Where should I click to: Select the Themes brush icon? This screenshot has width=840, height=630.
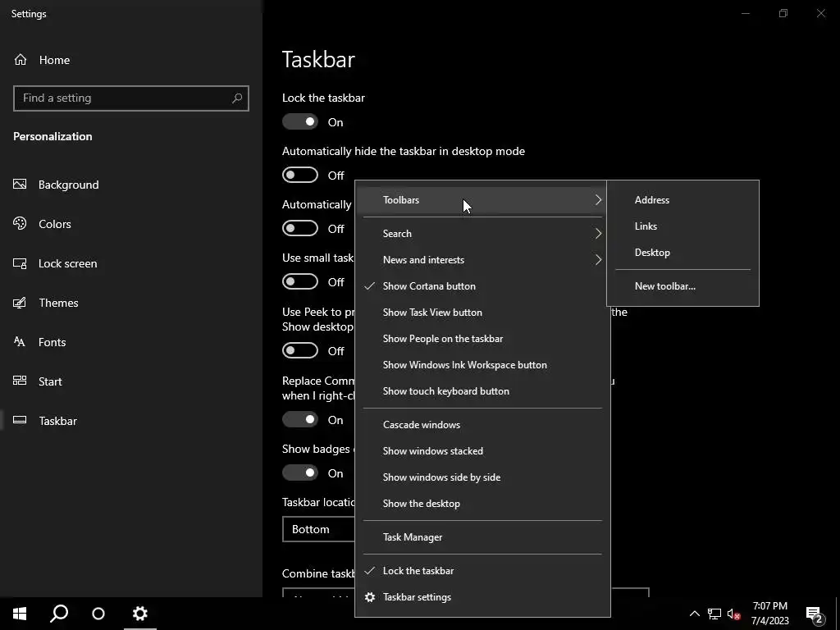[x=20, y=303]
